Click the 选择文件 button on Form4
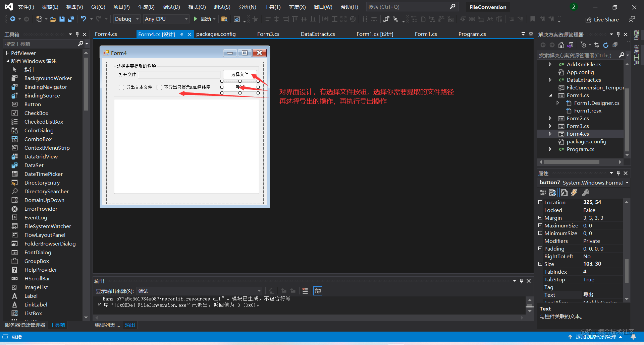 (x=240, y=74)
